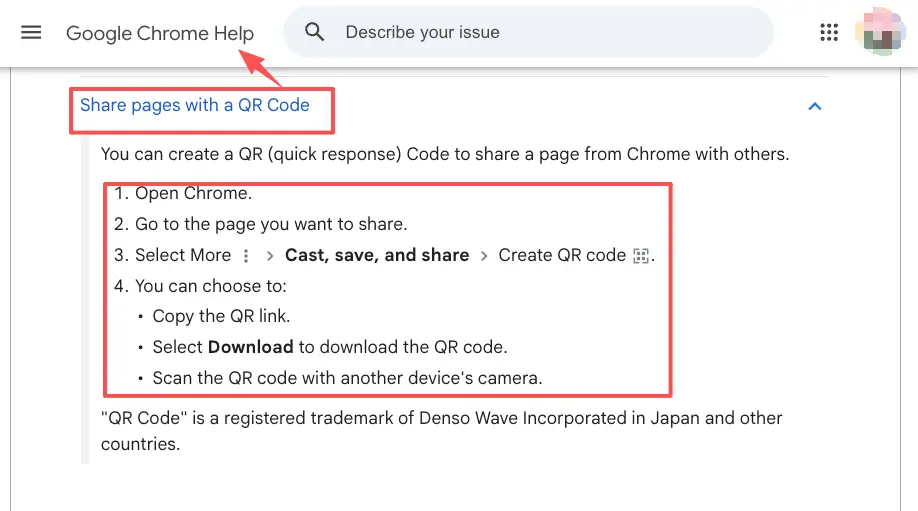Viewport: 918px width, 511px height.
Task: Select the bold Cast, save, and share text
Action: pyautogui.click(x=377, y=255)
